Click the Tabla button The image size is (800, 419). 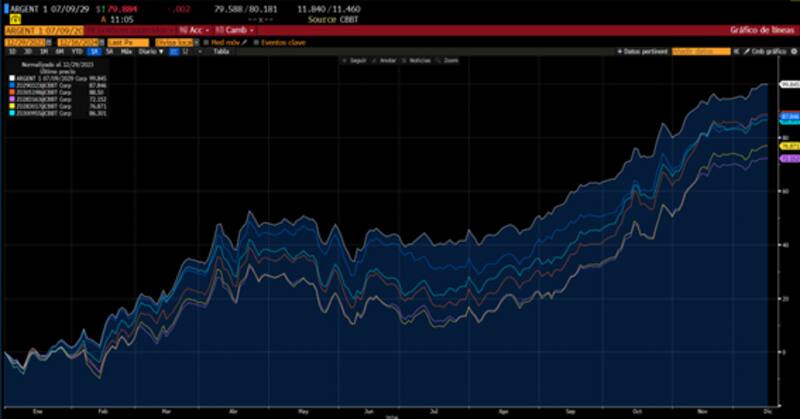pyautogui.click(x=221, y=50)
